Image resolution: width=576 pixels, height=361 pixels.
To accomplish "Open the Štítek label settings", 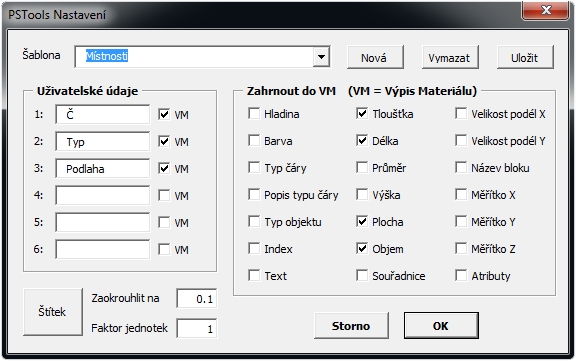I will (53, 312).
